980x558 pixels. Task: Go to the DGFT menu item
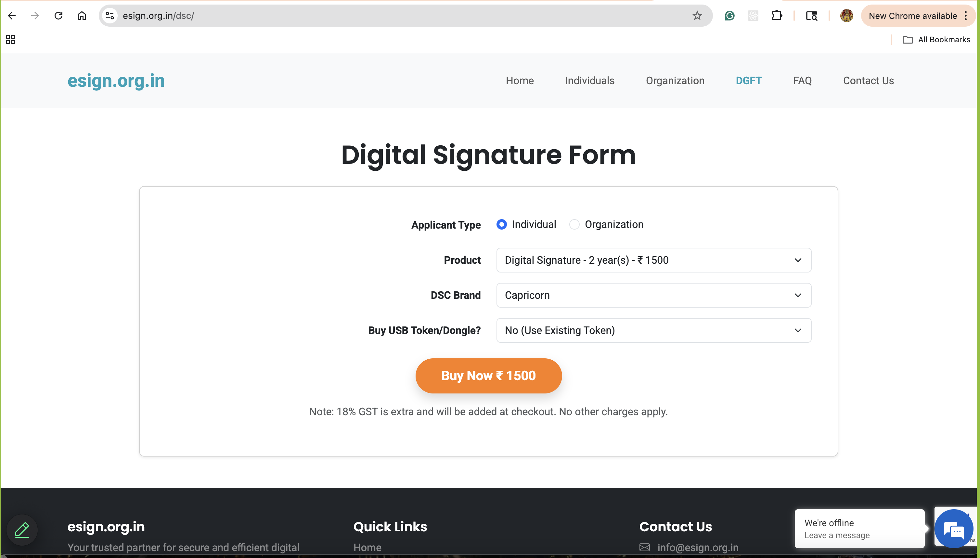click(748, 81)
